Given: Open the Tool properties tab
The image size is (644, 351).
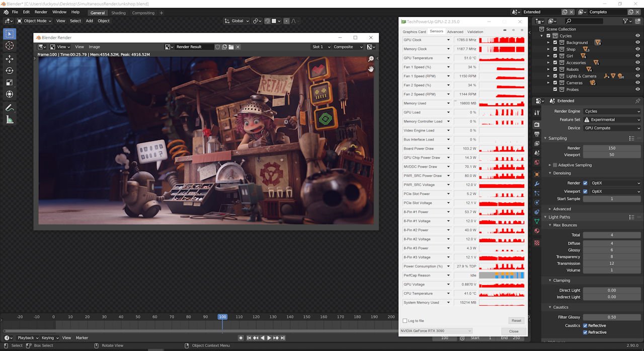Looking at the screenshot, I should 537,113.
